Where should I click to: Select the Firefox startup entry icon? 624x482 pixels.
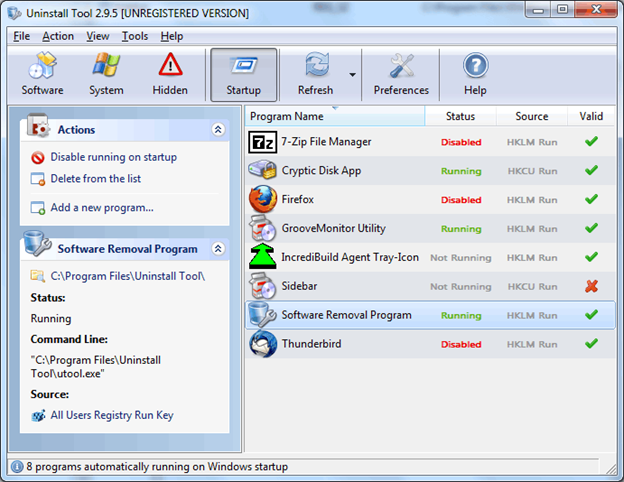pos(263,199)
